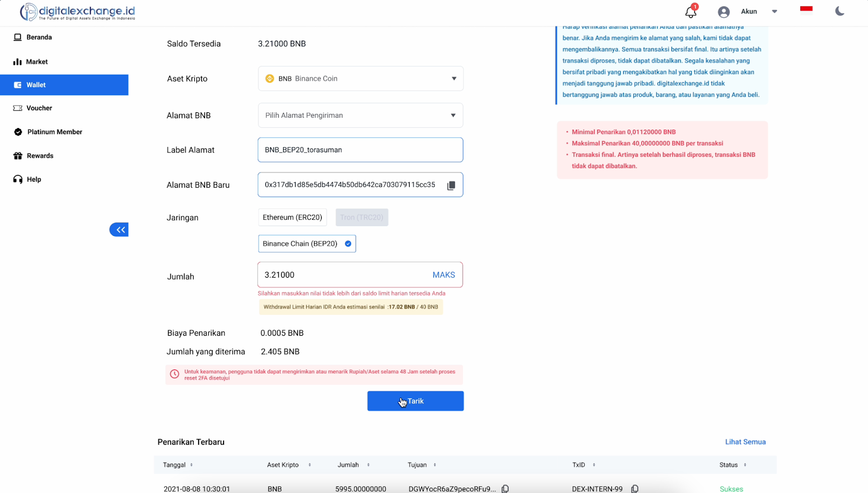This screenshot has width=868, height=493.
Task: Click the Minimal Penarikan 0,01120000 BNB note
Action: 624,132
